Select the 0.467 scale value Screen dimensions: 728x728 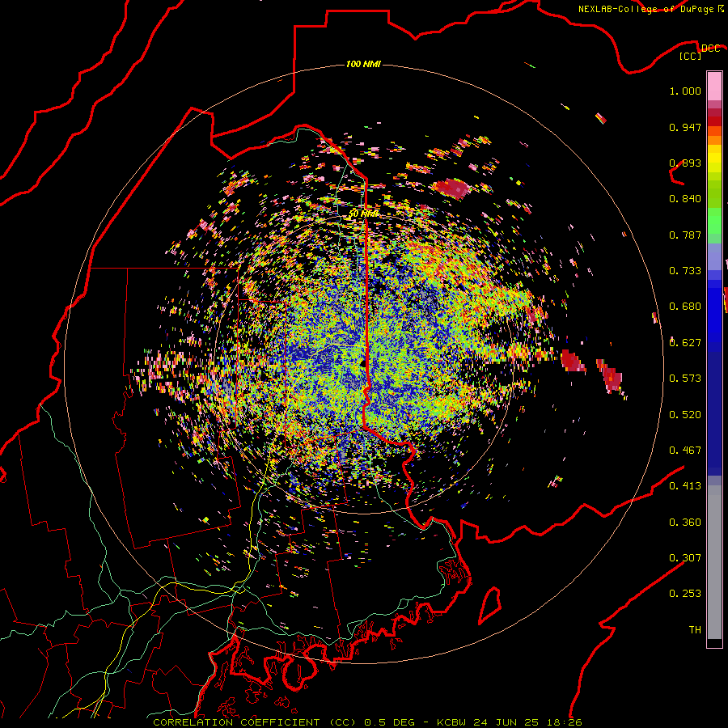coord(685,451)
